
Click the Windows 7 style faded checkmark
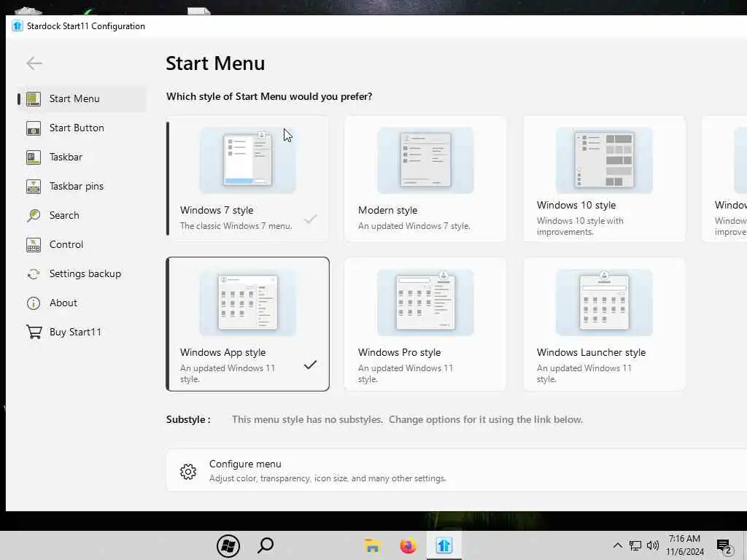point(311,219)
